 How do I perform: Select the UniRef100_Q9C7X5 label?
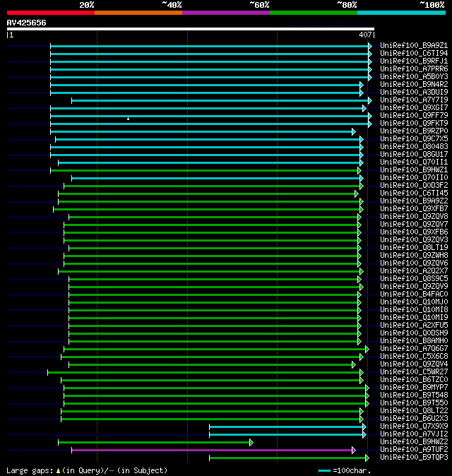pyautogui.click(x=414, y=138)
